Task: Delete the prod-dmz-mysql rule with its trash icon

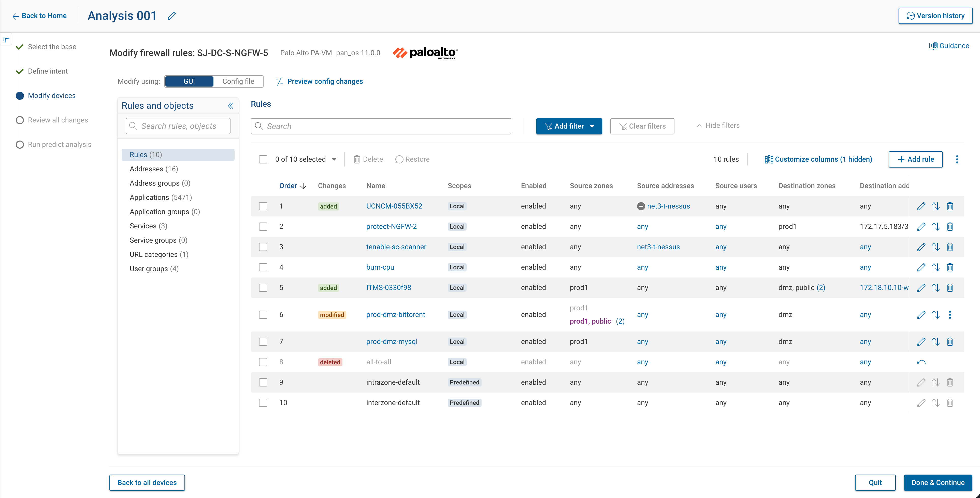Action: (x=950, y=341)
